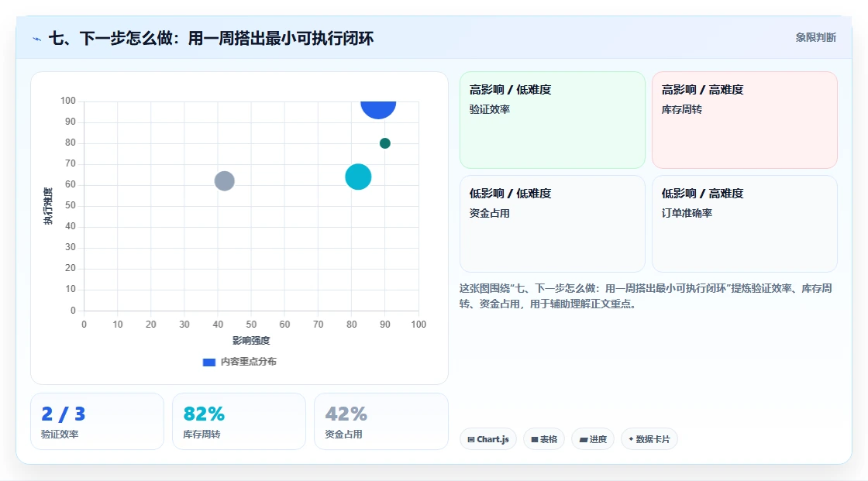Click the Chart.js tag chip
868x481 pixels.
(x=488, y=439)
